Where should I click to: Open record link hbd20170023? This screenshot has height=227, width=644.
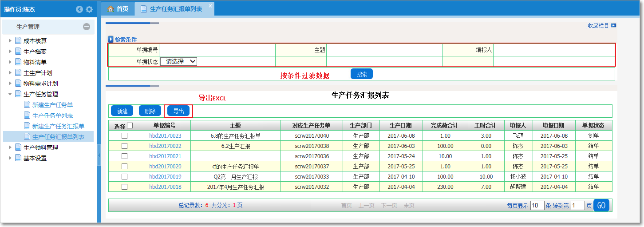(165, 135)
